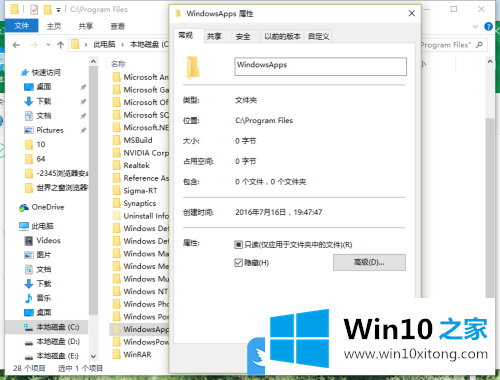The width and height of the screenshot is (500, 380).
Task: Open the 以前的版本 tab
Action: tap(282, 36)
